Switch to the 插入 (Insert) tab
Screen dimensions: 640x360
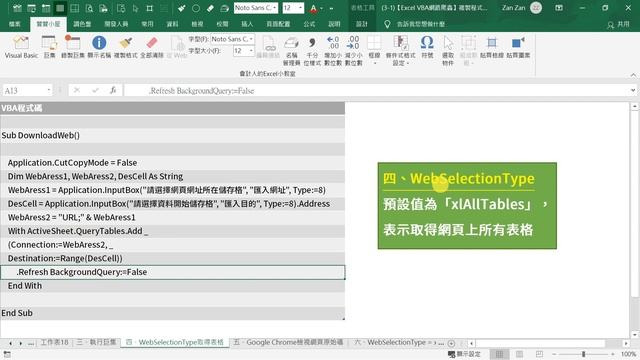(247, 24)
